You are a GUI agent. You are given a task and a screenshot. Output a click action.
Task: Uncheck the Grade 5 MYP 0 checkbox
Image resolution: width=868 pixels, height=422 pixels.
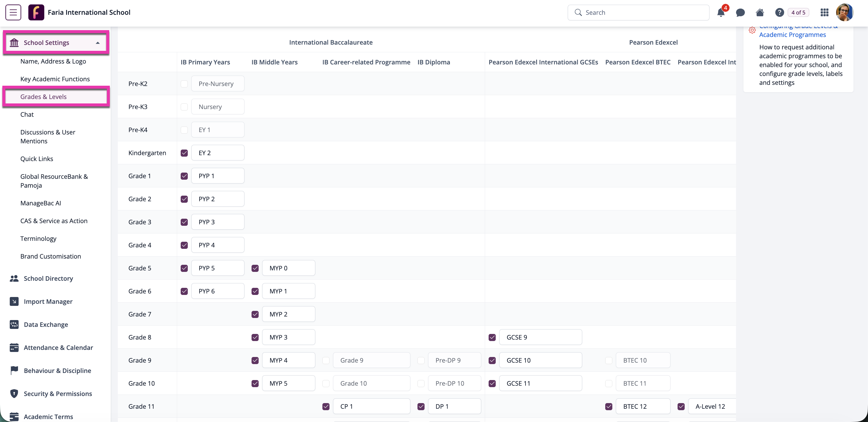255,268
